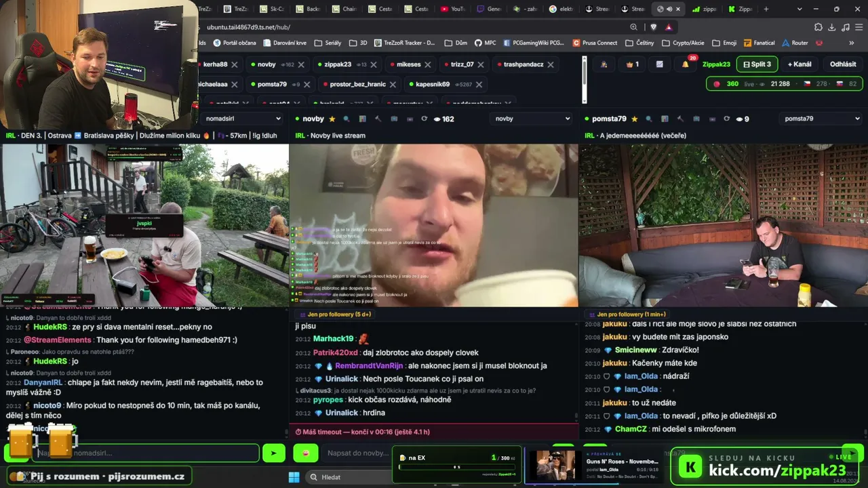Switch to the YouTube browser tab
Image resolution: width=868 pixels, height=488 pixels.
(x=452, y=9)
